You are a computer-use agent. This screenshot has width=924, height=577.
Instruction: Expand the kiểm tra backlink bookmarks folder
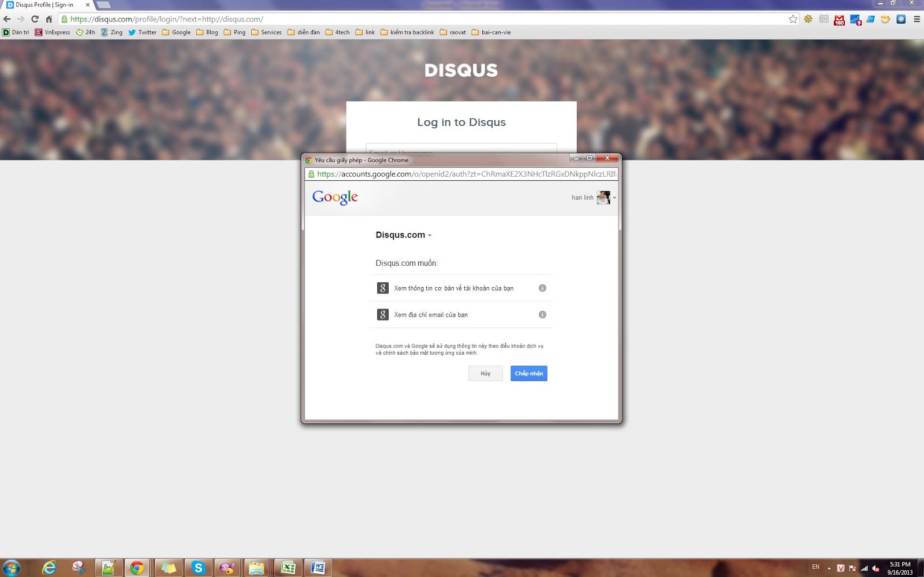coord(407,32)
